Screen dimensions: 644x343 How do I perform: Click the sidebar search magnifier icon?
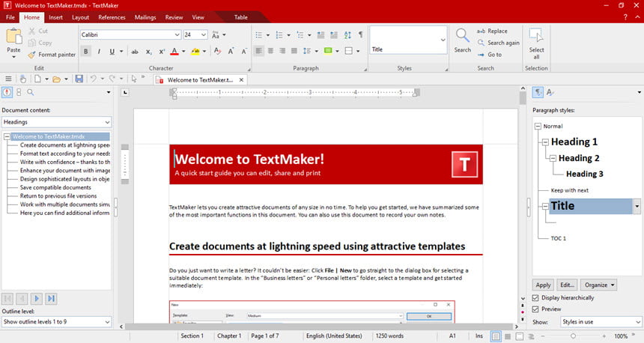tap(31, 92)
